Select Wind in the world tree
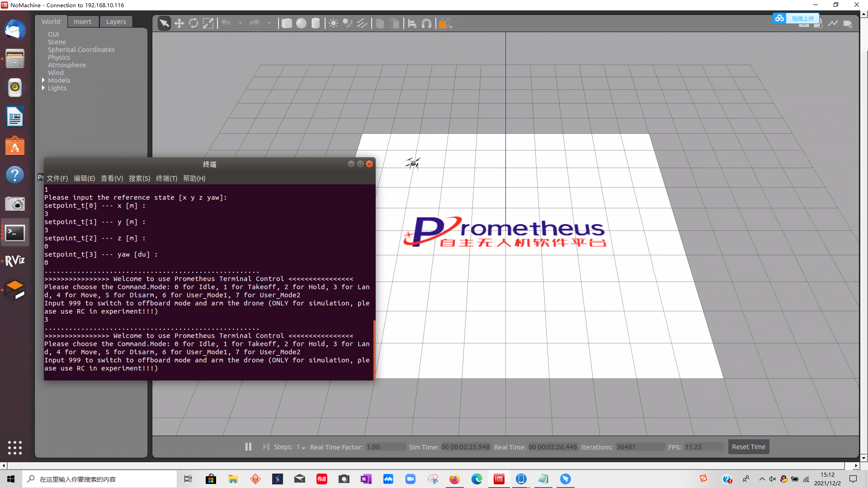The image size is (868, 488). 56,73
